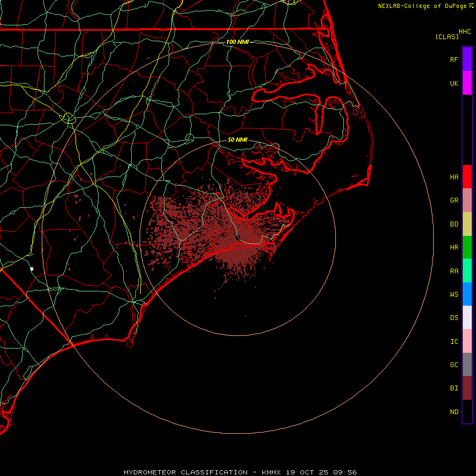476x476 pixels.
Task: Click the 50 NMI range ring label
Action: point(237,140)
